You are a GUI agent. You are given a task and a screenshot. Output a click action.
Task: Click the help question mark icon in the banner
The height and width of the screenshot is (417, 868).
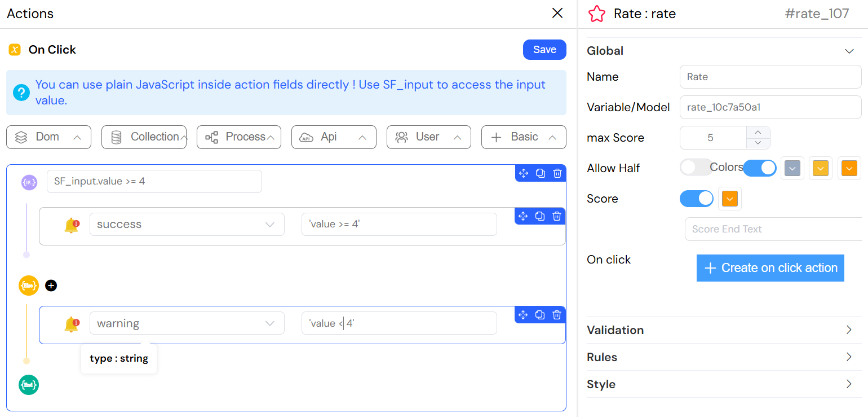coord(21,92)
